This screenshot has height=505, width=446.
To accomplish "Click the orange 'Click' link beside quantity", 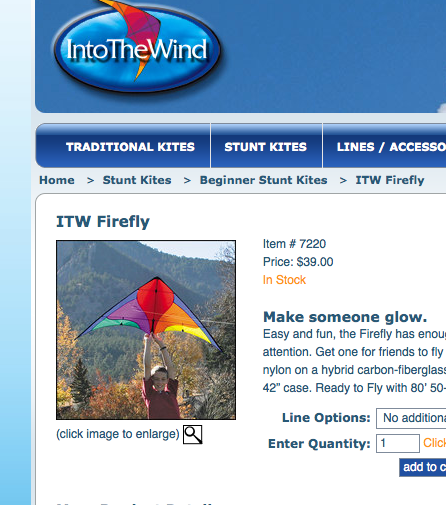I will coord(434,443).
